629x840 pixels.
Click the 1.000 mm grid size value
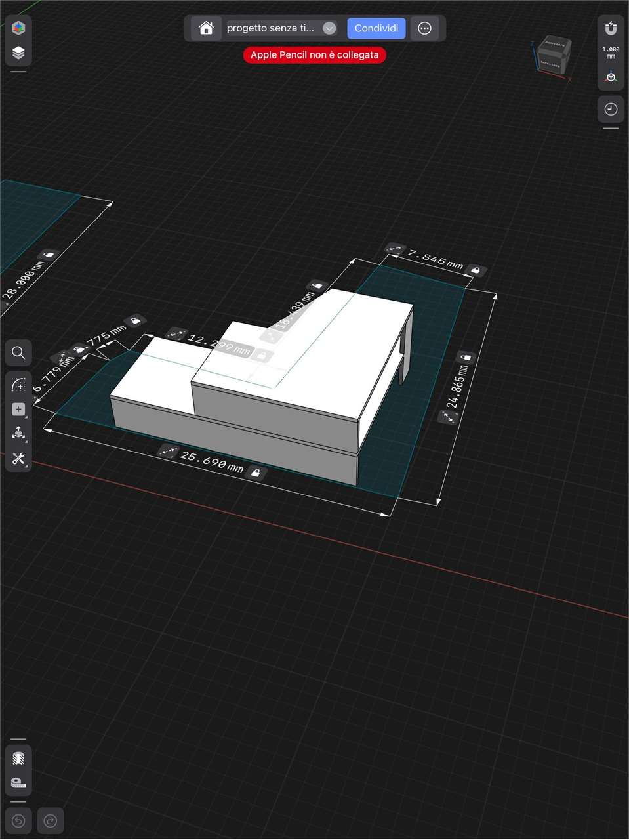[x=611, y=52]
